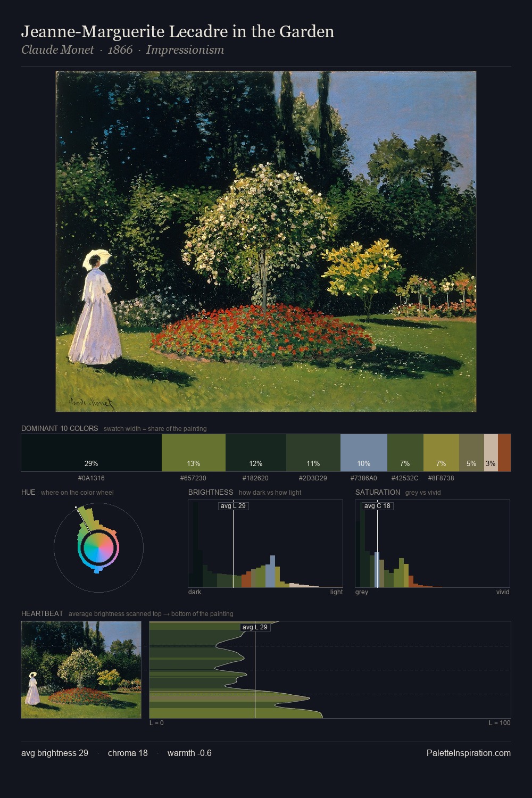The height and width of the screenshot is (798, 532).
Task: Click the 'grey' saturation axis label
Action: [362, 592]
